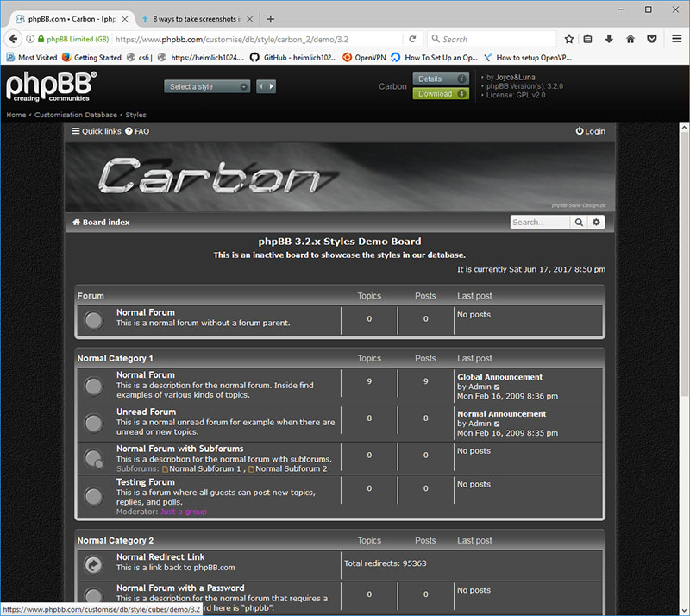690x616 pixels.
Task: Click the Details button
Action: click(x=441, y=79)
